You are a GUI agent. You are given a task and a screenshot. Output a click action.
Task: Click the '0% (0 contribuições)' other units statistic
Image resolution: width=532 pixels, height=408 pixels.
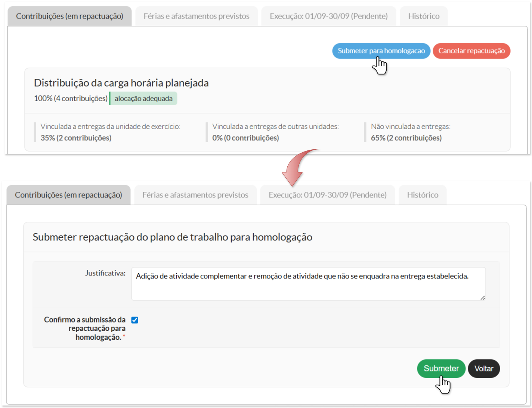245,138
